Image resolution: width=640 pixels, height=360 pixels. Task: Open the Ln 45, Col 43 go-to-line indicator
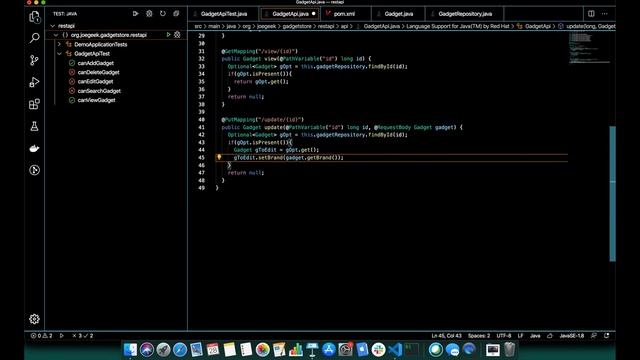[x=447, y=336]
